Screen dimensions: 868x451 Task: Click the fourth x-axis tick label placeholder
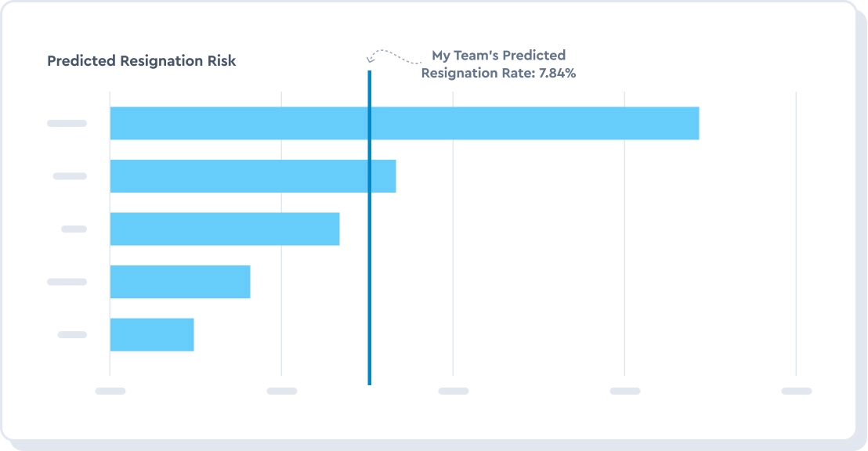625,391
